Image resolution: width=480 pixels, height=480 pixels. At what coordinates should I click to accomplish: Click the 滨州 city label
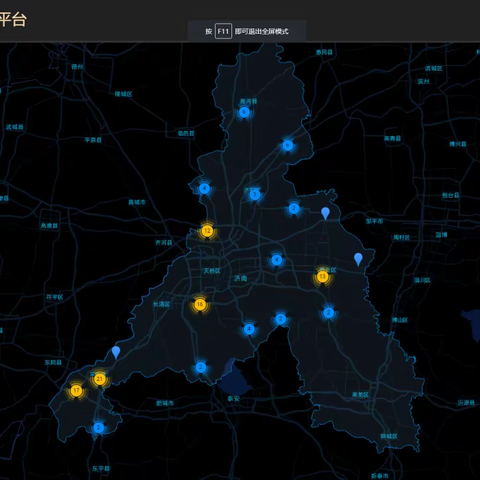click(423, 81)
